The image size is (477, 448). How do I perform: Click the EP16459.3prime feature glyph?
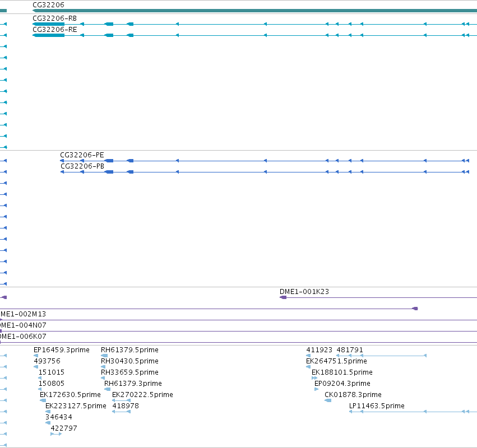(x=36, y=356)
